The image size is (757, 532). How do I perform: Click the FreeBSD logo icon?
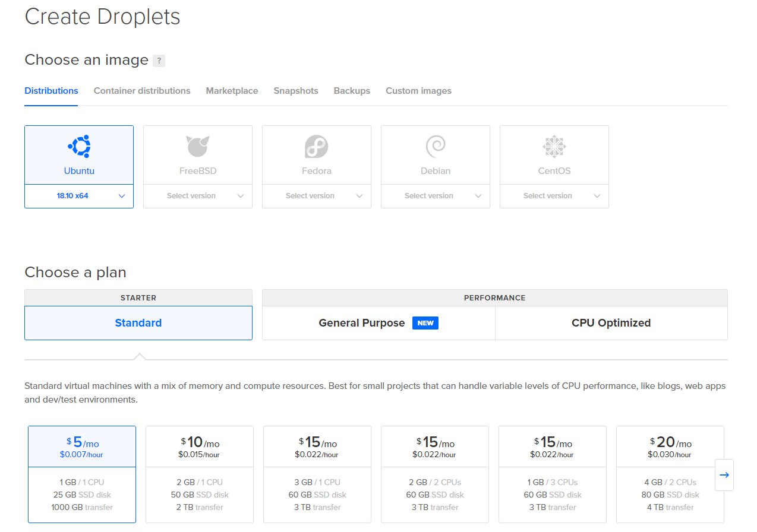point(198,146)
